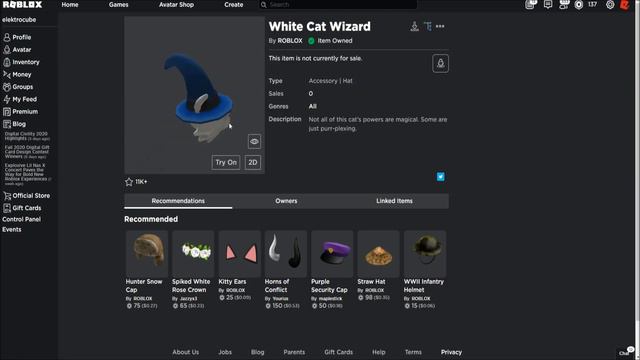Open the three-dots item options menu
Viewport: 640px width, 360px height.
point(440,26)
